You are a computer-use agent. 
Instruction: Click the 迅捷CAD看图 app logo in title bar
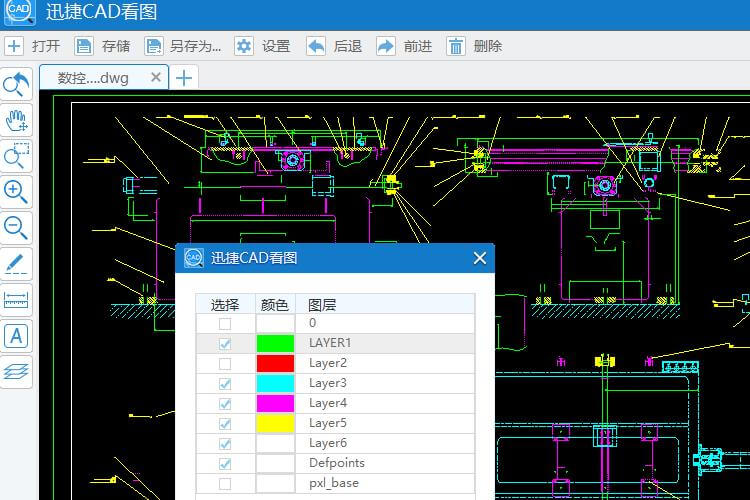click(19, 11)
